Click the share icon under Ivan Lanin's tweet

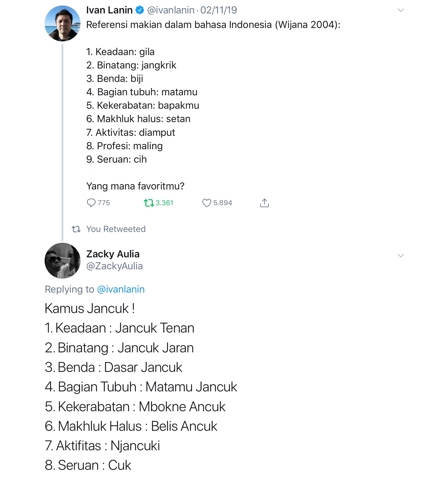264,203
